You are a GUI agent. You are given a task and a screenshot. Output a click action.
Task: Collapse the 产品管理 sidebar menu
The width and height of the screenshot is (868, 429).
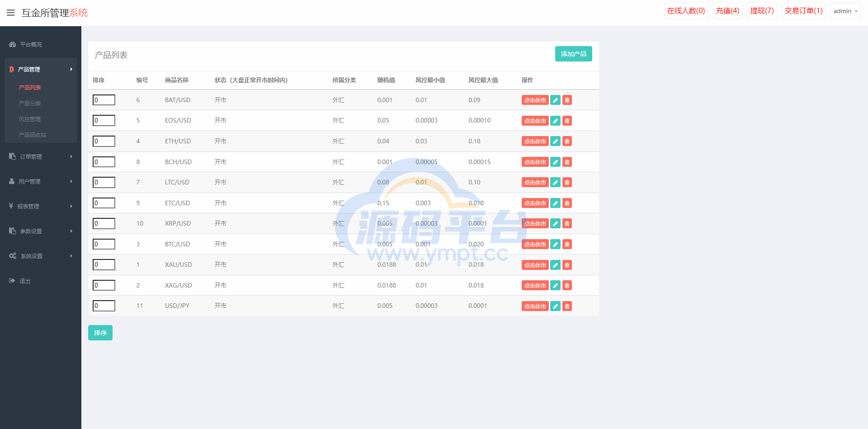coord(41,69)
